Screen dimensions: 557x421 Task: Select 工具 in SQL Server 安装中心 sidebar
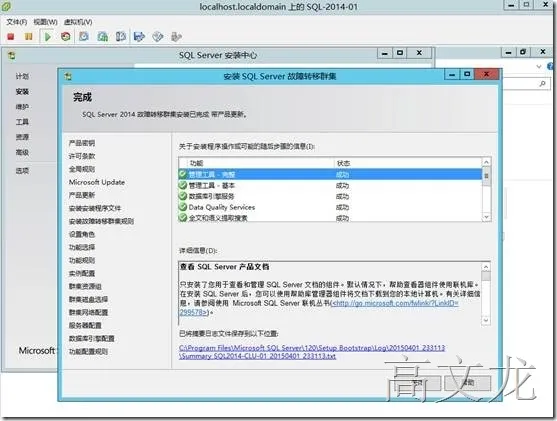[x=22, y=122]
